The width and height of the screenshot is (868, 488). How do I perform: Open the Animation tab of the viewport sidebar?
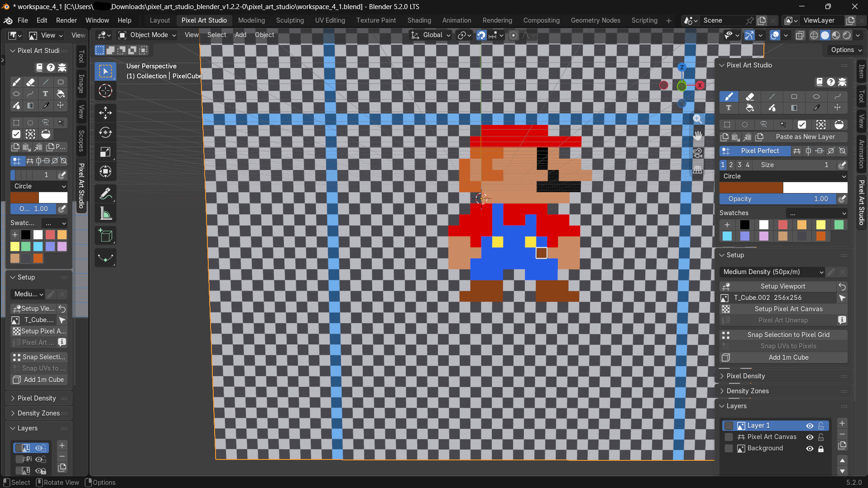(861, 154)
